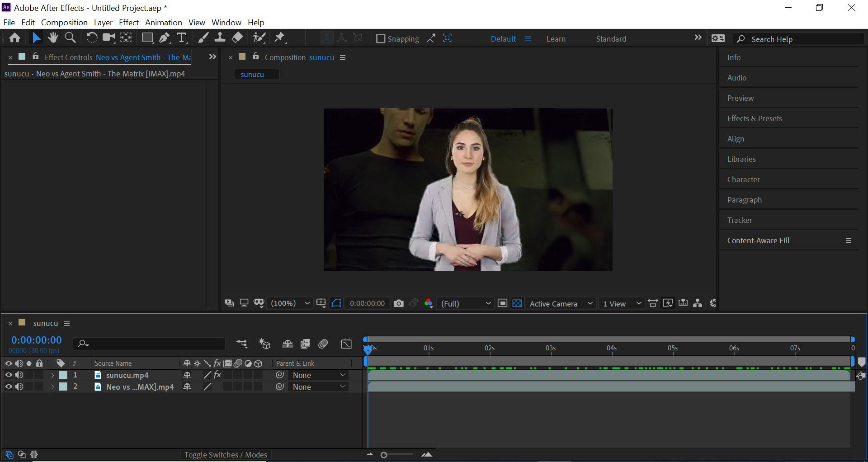Select the Horizontal Type tool
Screen dimensions: 868x462
pos(182,38)
